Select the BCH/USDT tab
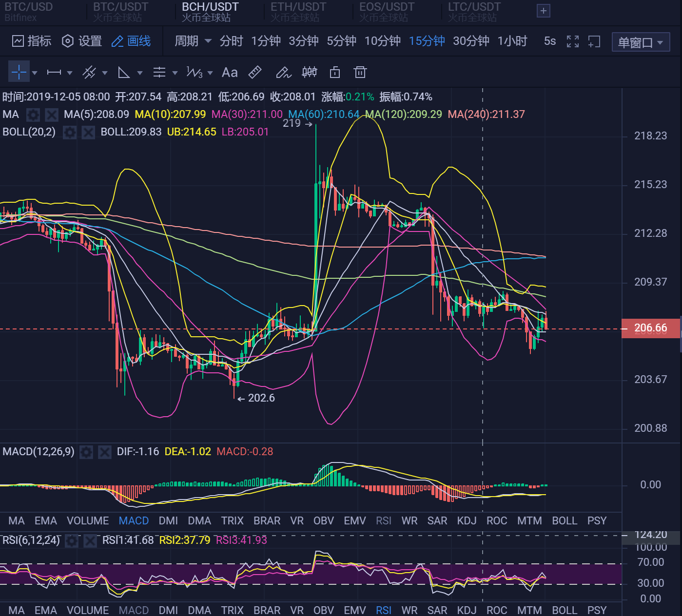This screenshot has width=682, height=616. click(210, 12)
